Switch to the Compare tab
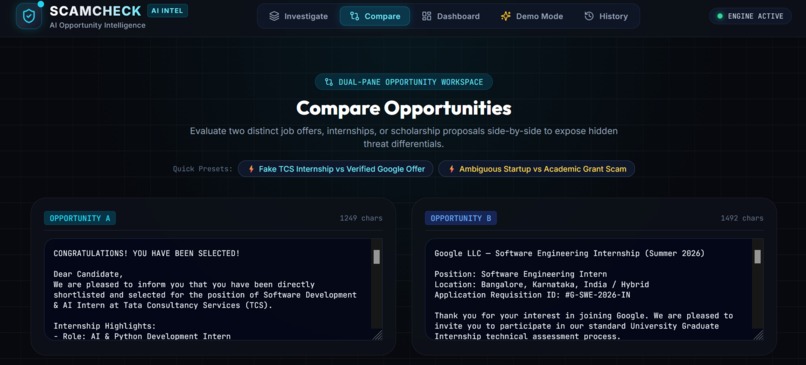806x365 pixels. tap(375, 16)
